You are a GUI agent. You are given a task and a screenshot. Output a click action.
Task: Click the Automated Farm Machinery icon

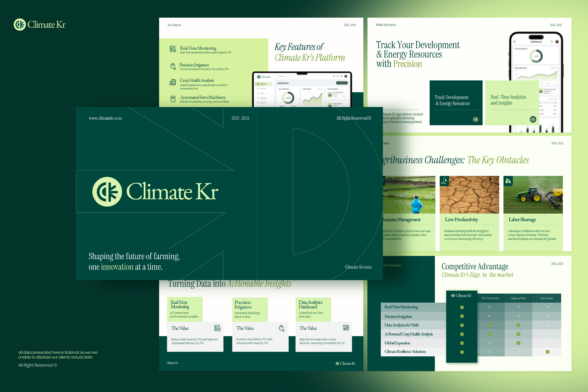(173, 99)
